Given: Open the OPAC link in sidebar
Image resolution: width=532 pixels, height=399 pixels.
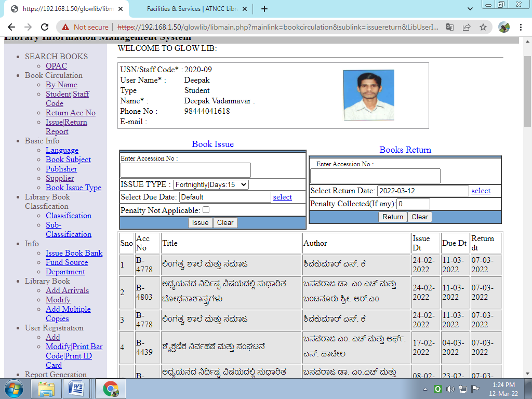Looking at the screenshot, I should point(56,66).
